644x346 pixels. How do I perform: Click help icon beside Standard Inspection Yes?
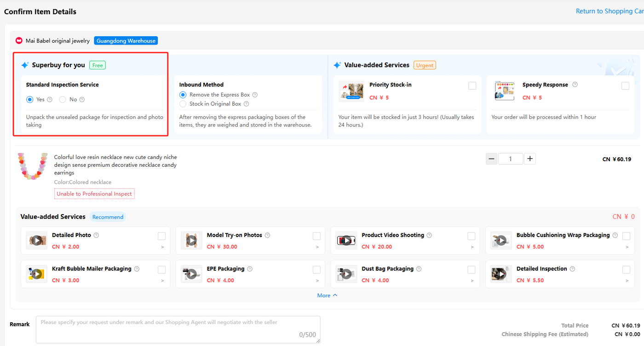[50, 100]
